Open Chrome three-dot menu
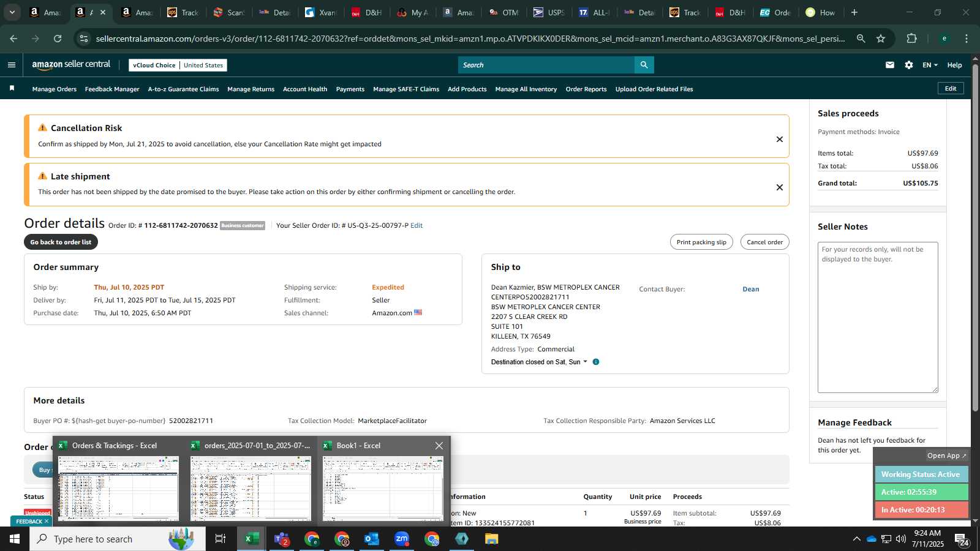Screen dimensions: 980x551 [967, 39]
